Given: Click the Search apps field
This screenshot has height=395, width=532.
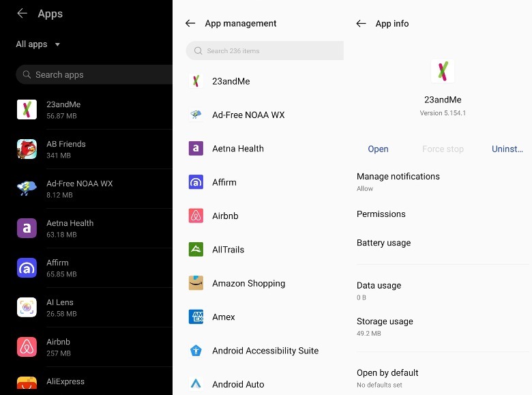Looking at the screenshot, I should point(94,74).
